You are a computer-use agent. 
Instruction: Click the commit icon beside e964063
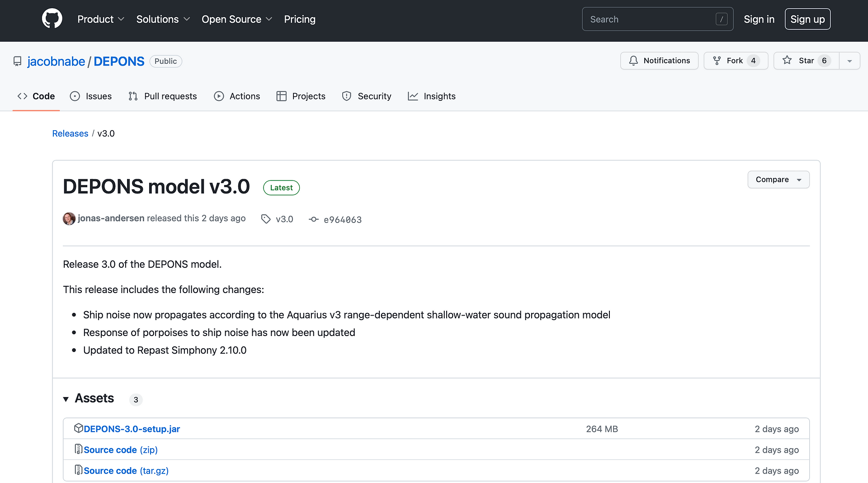(314, 219)
